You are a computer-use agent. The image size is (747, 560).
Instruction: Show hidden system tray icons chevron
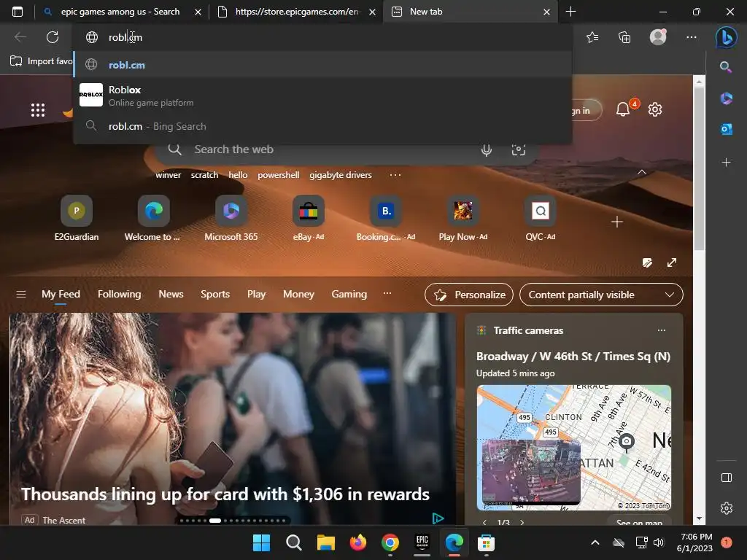(595, 542)
